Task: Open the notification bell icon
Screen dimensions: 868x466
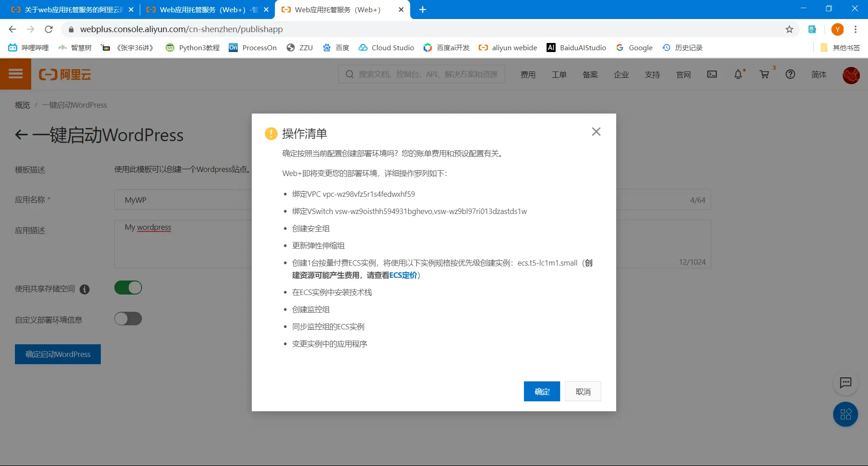Action: coord(738,74)
